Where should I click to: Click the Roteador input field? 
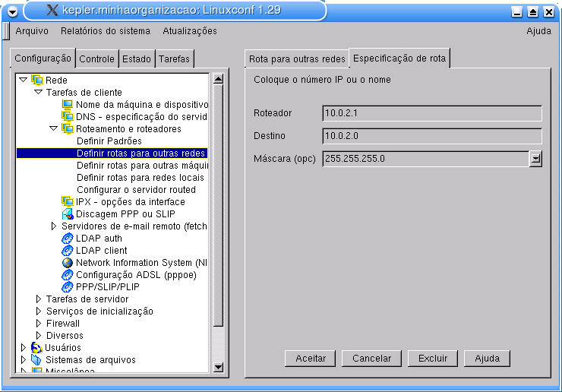click(x=432, y=113)
